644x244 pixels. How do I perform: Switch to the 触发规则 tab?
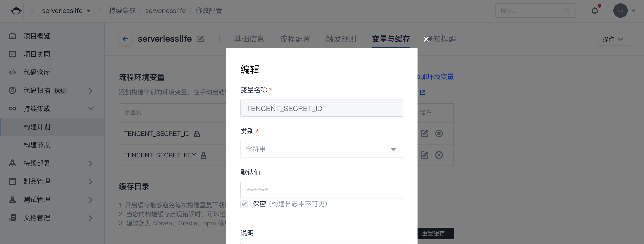[x=341, y=39]
